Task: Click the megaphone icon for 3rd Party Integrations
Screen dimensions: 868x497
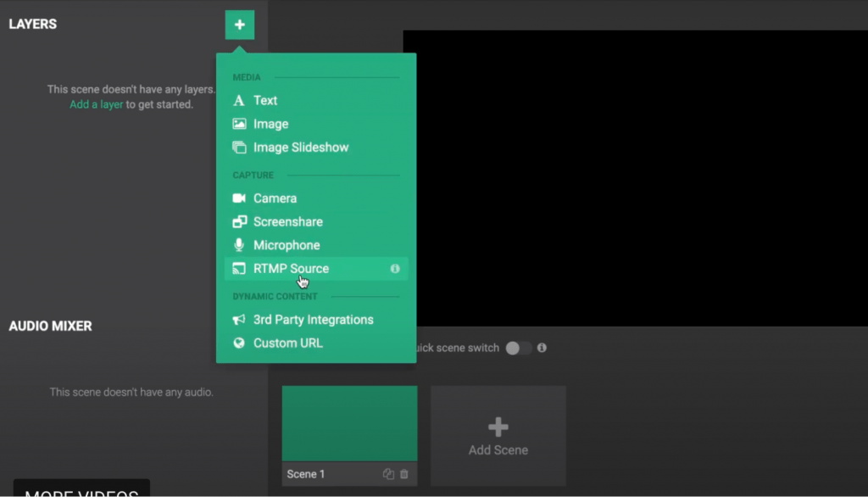Action: 241,319
